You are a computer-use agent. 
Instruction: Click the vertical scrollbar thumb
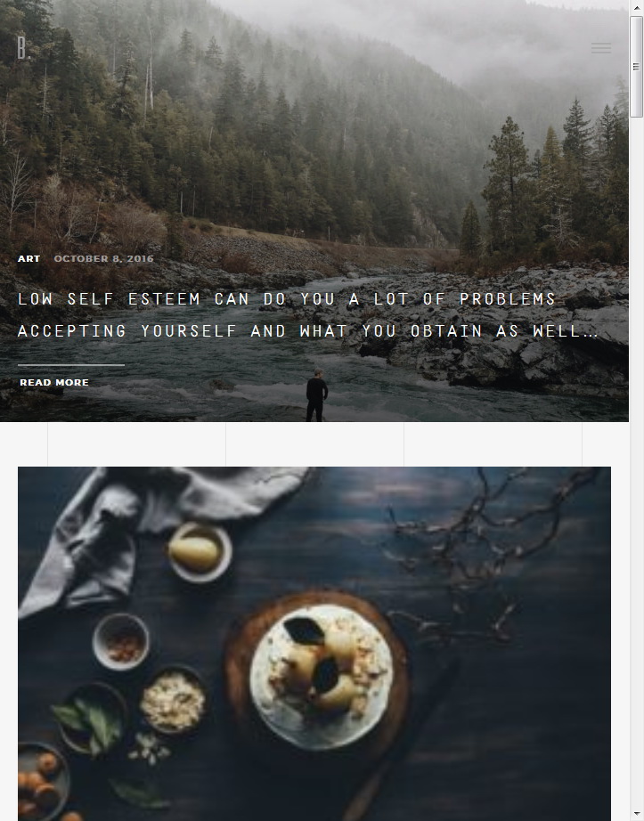point(636,67)
